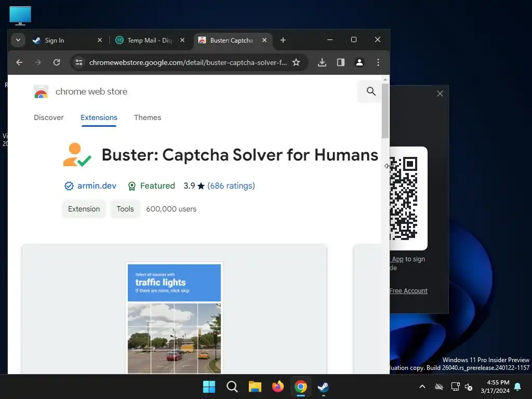
Task: Click the muted volume tray icon
Action: (x=469, y=387)
